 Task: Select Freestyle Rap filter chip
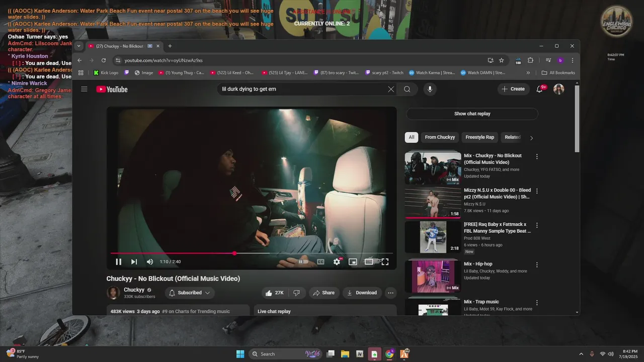click(479, 137)
